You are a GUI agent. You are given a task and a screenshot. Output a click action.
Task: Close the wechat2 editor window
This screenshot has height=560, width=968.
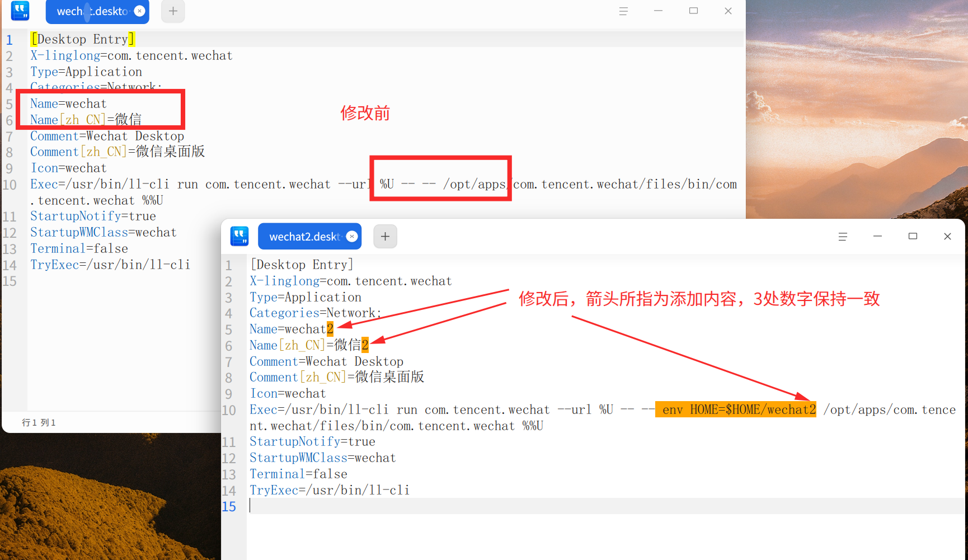(x=947, y=237)
